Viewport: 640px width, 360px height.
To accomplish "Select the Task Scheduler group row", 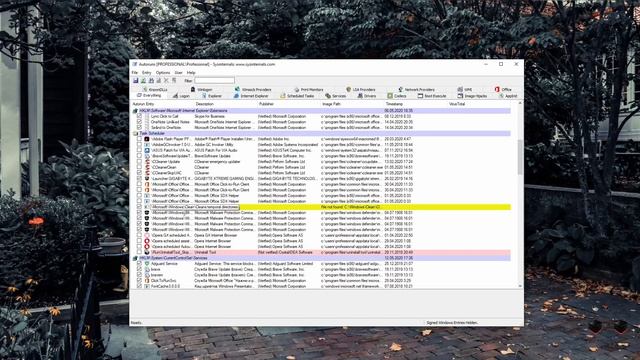I will (x=321, y=133).
